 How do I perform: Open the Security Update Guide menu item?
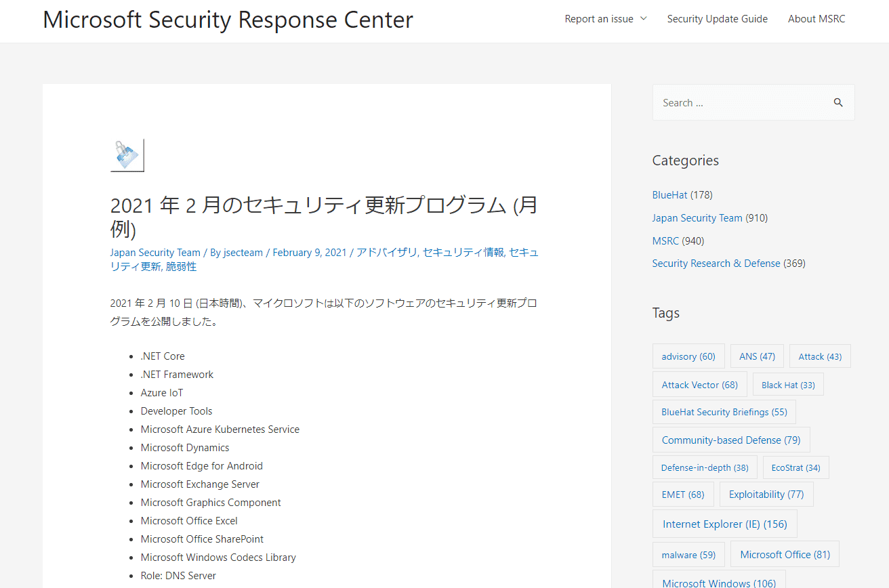pos(717,19)
